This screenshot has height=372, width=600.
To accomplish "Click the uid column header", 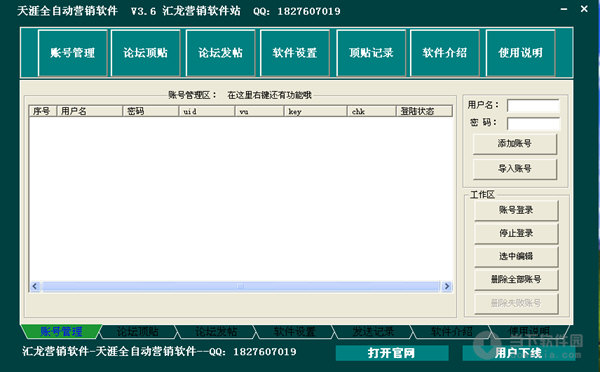I will coord(206,111).
